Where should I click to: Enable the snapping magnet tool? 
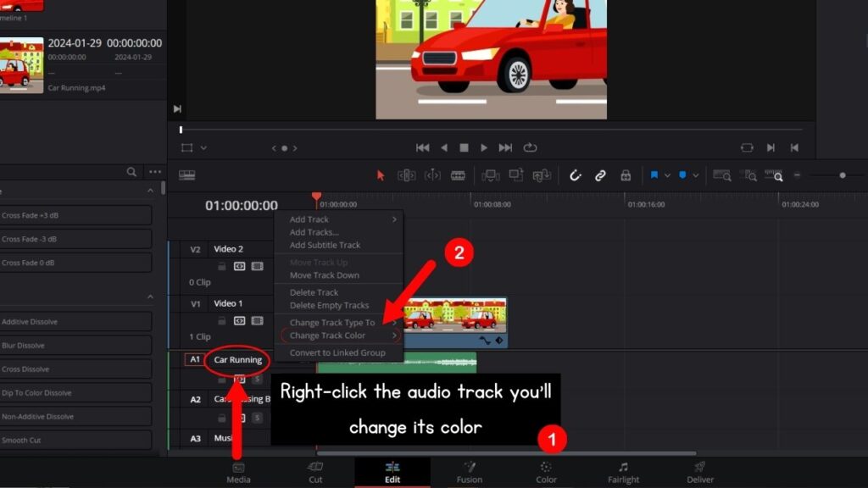pyautogui.click(x=576, y=175)
